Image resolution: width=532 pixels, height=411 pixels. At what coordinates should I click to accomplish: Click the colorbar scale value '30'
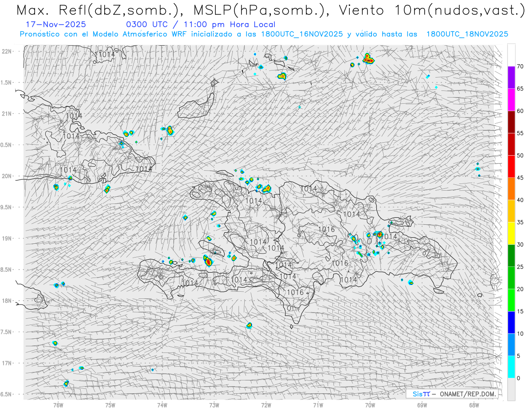pos(520,244)
